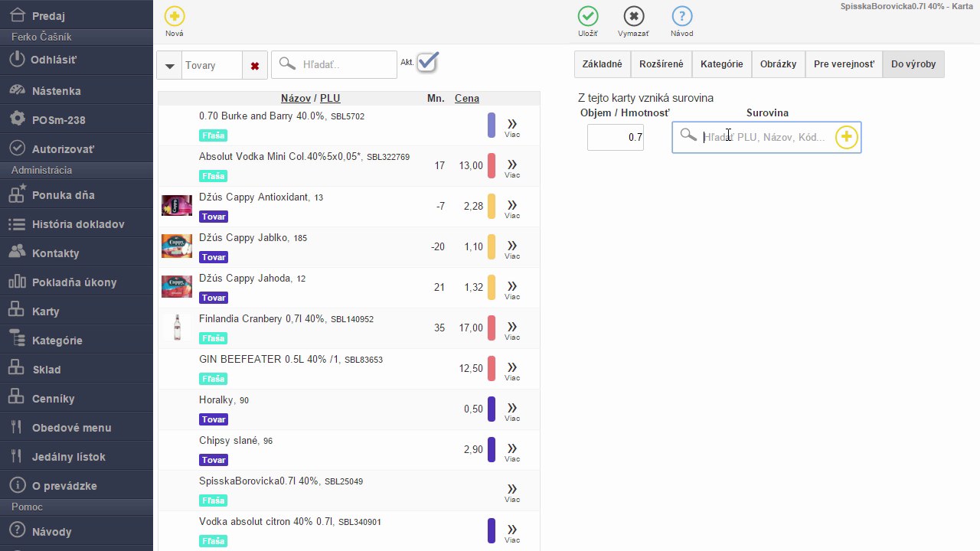Expand Viac for Džús Cappy Jablko
This screenshot has width=980, height=551.
(x=512, y=249)
